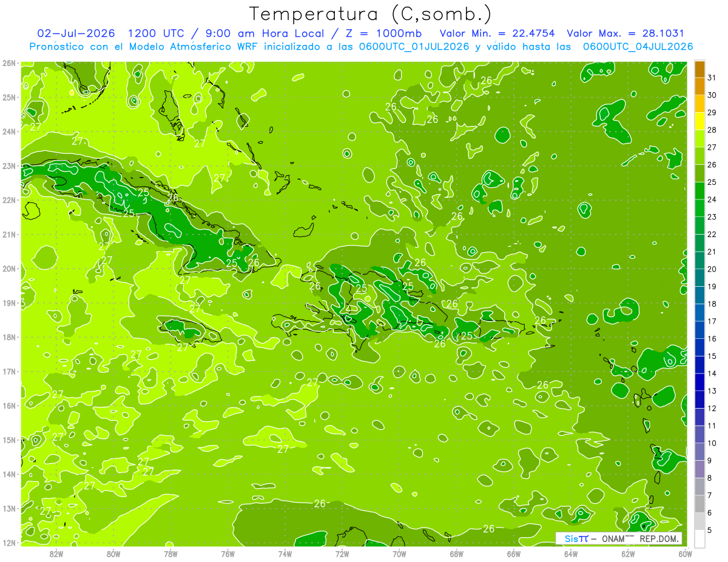728x562 pixels.
Task: Click the longitude axis label "62W"
Action: (x=628, y=554)
